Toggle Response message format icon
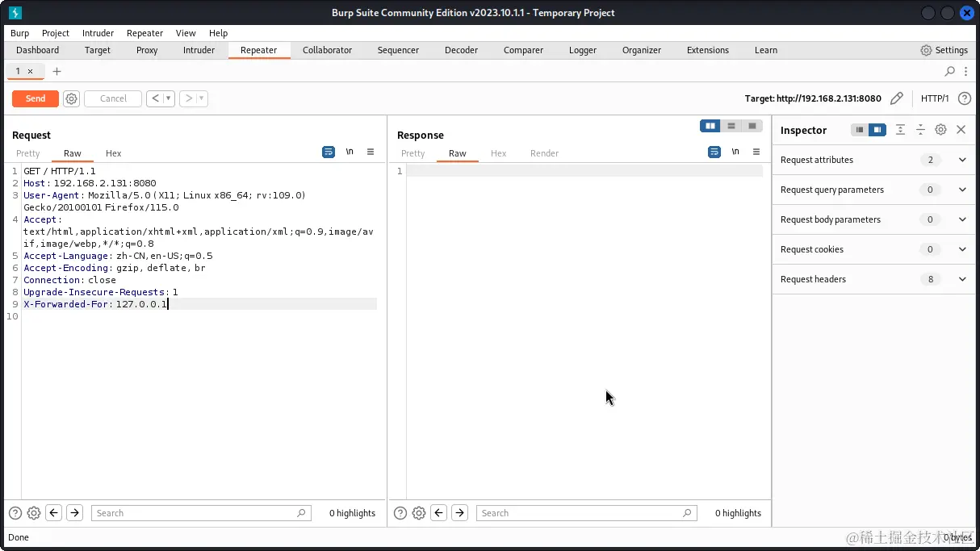The width and height of the screenshot is (980, 551). coord(714,152)
